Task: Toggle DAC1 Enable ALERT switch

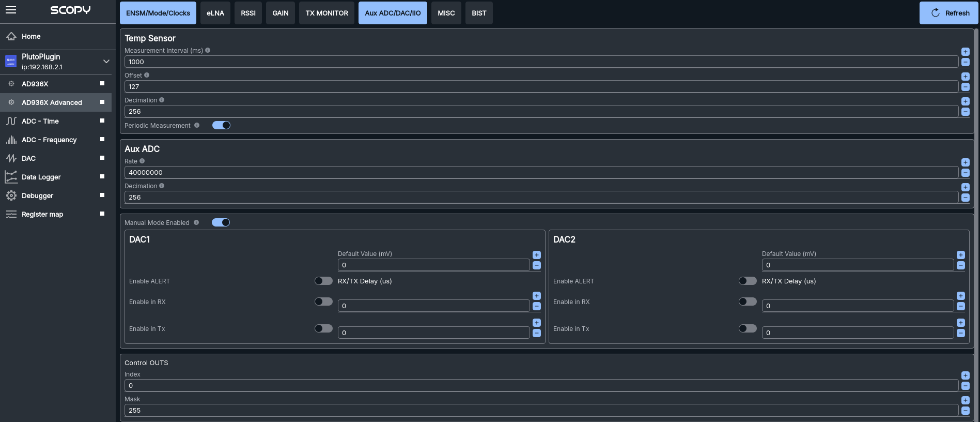Action: tap(323, 281)
